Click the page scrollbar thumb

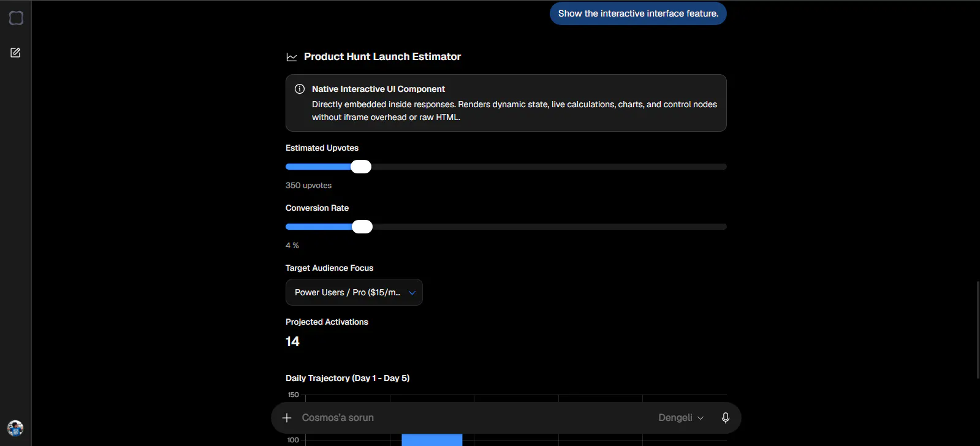978,330
